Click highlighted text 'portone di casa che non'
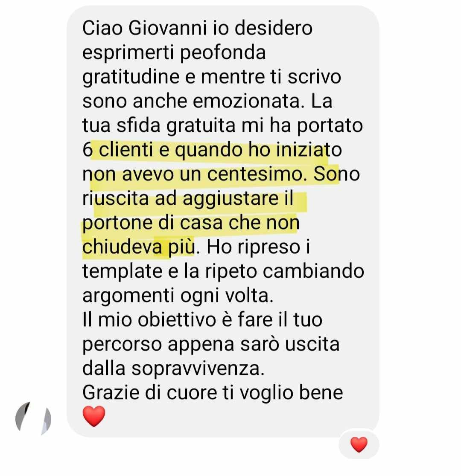The height and width of the screenshot is (476, 461). point(191,223)
